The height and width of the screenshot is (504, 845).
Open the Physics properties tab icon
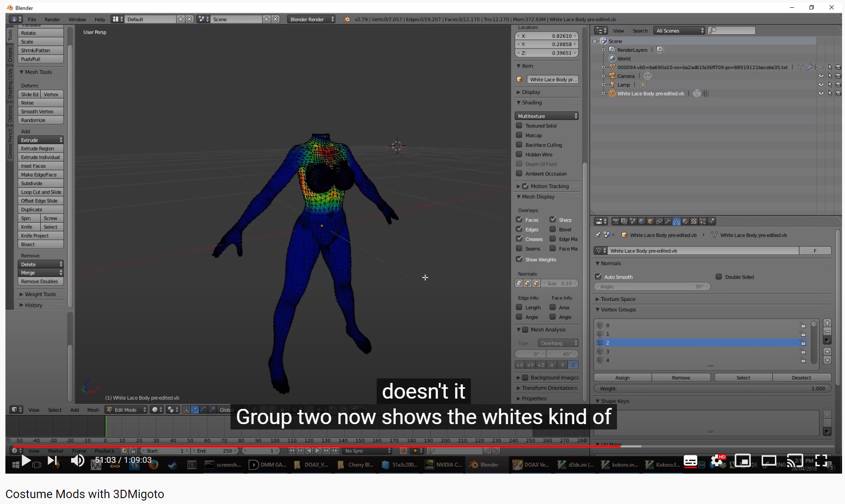[711, 221]
